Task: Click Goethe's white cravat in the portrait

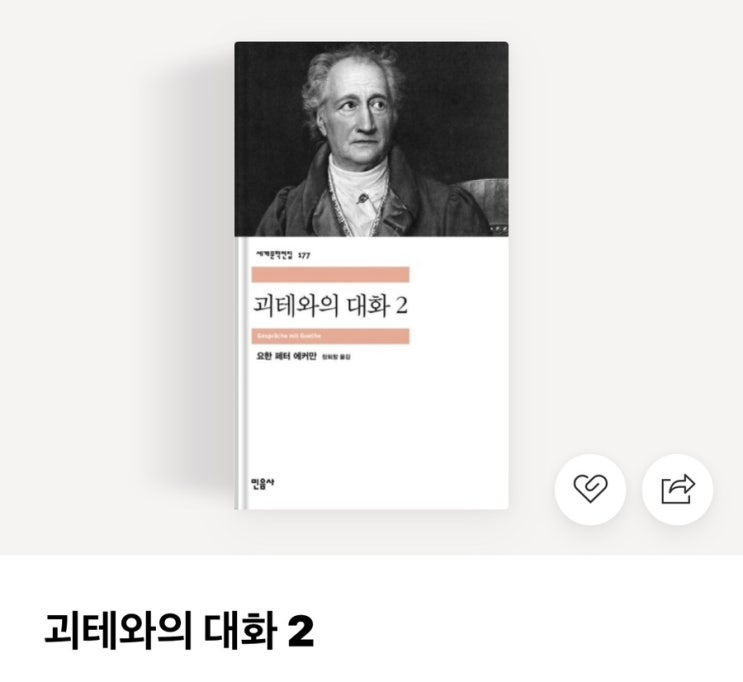Action: (x=359, y=190)
